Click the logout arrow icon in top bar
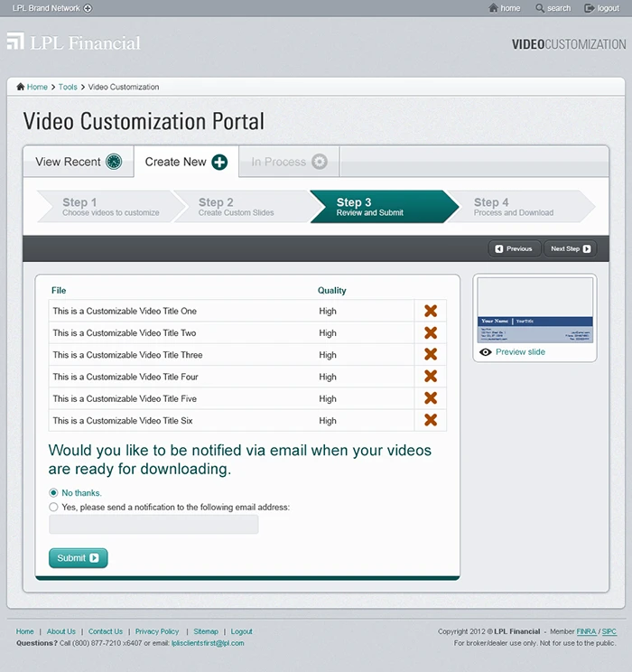Viewport: 632px width, 672px height. [590, 8]
